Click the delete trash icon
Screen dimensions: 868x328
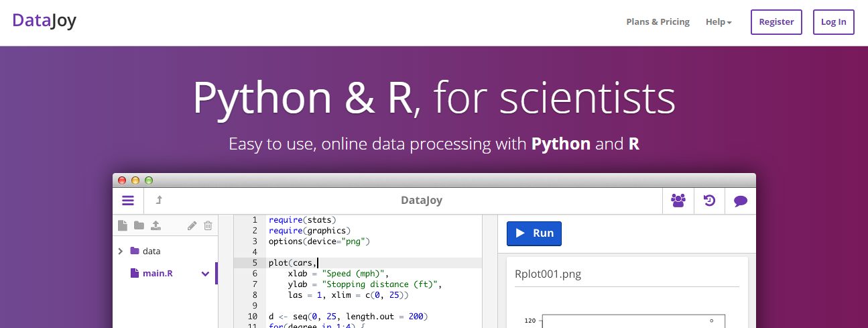tap(208, 226)
